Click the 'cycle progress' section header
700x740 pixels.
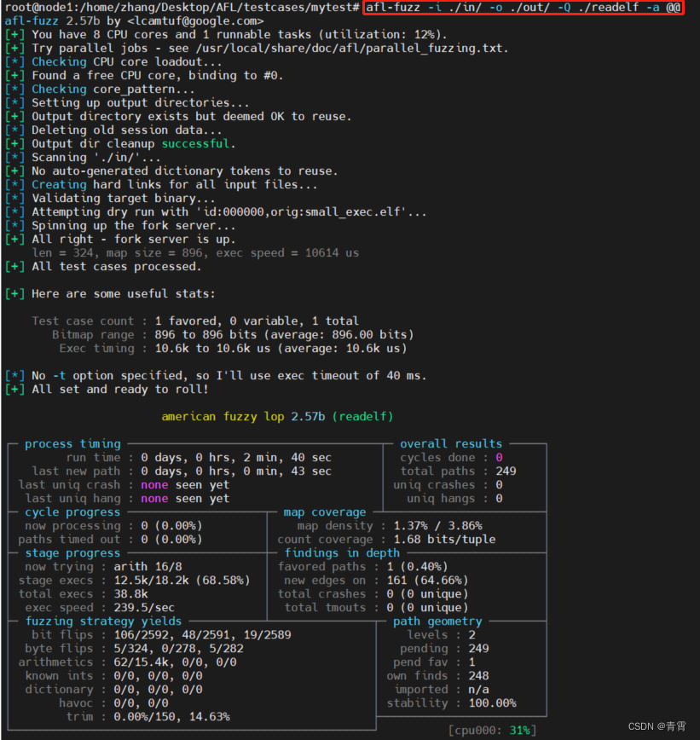(x=72, y=512)
